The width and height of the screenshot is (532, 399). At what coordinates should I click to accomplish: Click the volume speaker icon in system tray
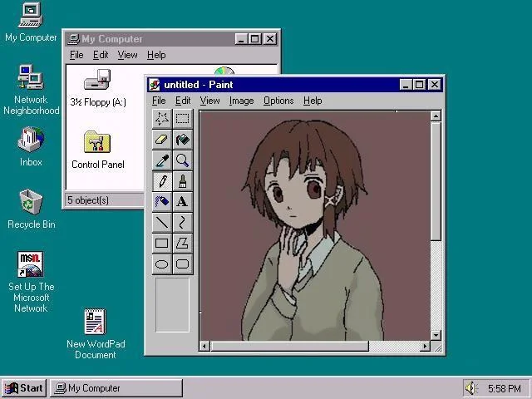(x=471, y=388)
